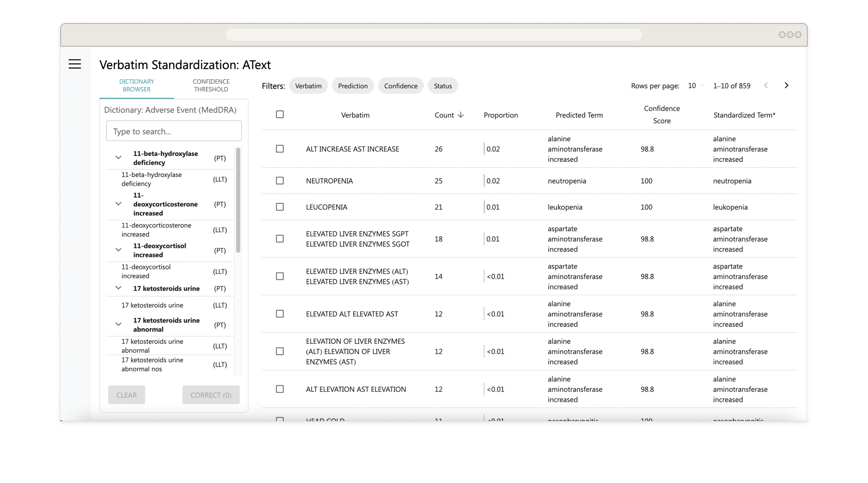Collapse 17 ketosteroids urine abnormal chevron
Image resolution: width=868 pixels, height=483 pixels.
click(118, 324)
